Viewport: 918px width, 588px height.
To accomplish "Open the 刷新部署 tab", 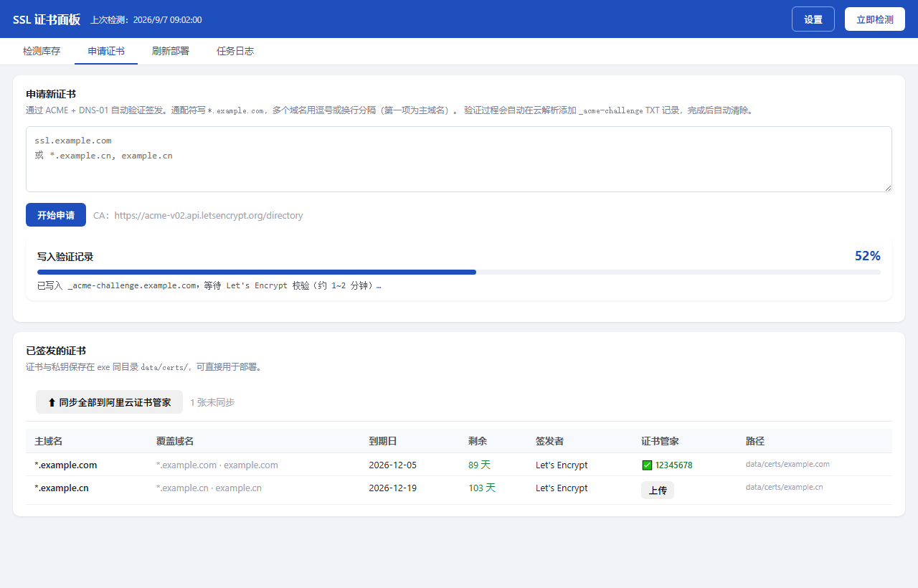I will 171,51.
